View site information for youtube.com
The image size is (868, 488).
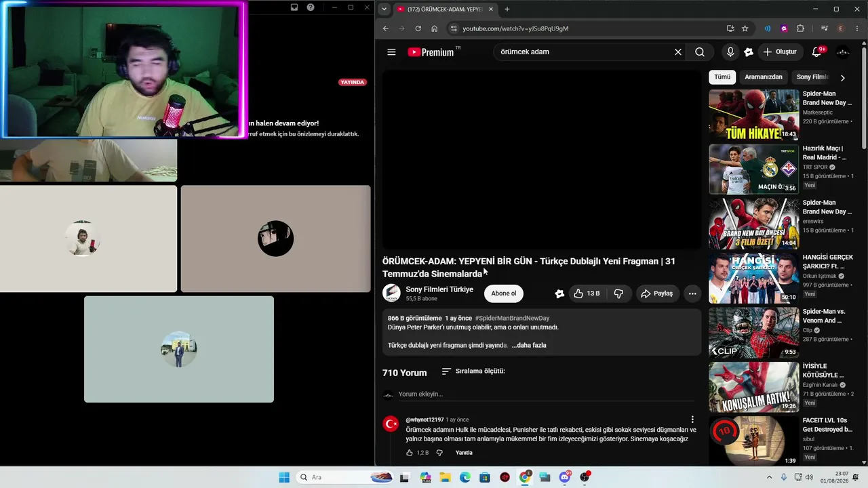coord(454,28)
